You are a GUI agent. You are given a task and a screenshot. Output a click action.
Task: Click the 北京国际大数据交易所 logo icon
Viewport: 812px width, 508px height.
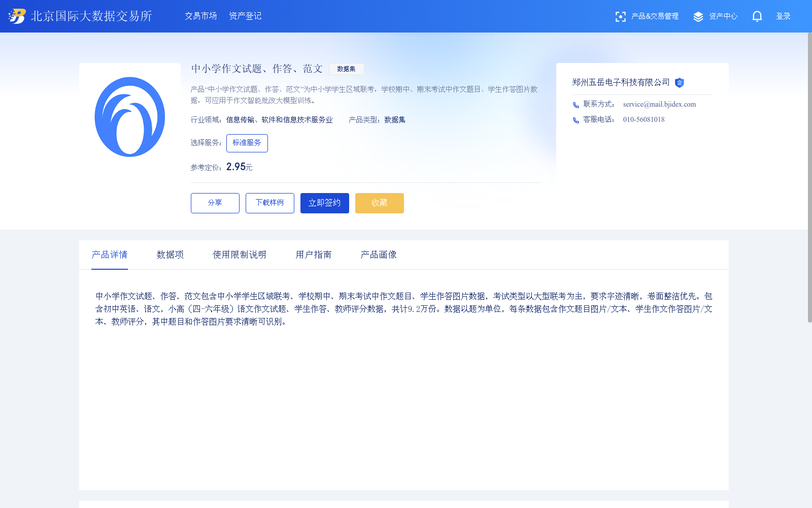click(17, 16)
